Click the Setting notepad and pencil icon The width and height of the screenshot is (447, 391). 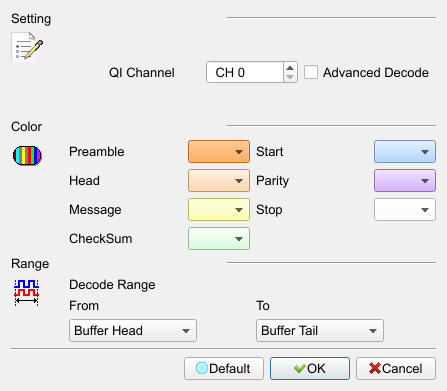pos(27,47)
